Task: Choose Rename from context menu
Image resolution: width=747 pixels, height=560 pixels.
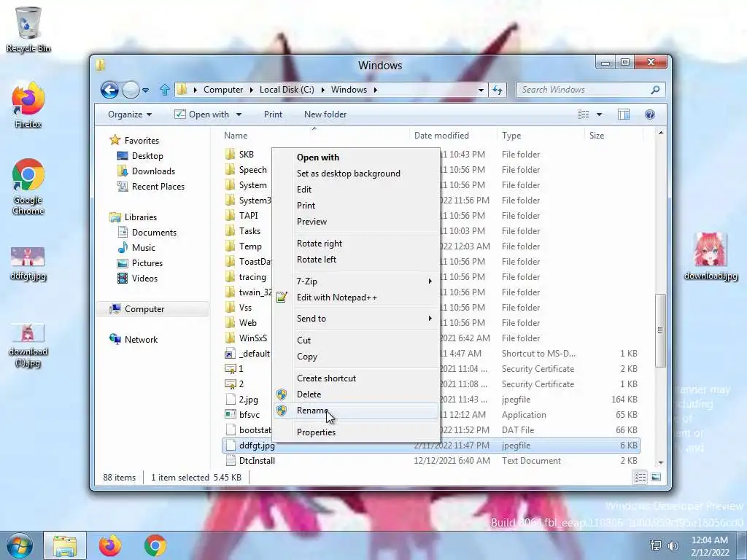Action: (355, 411)
